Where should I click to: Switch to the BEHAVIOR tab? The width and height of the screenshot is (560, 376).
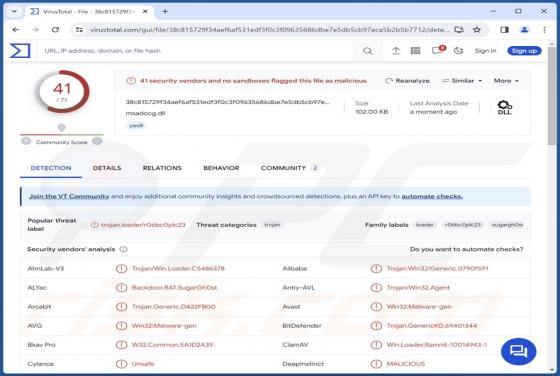(221, 168)
